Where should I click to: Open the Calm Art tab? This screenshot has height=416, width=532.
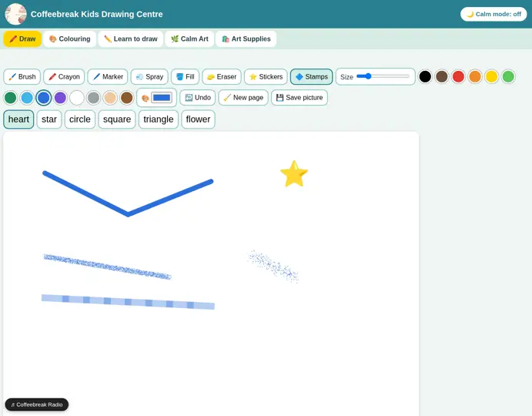(189, 39)
